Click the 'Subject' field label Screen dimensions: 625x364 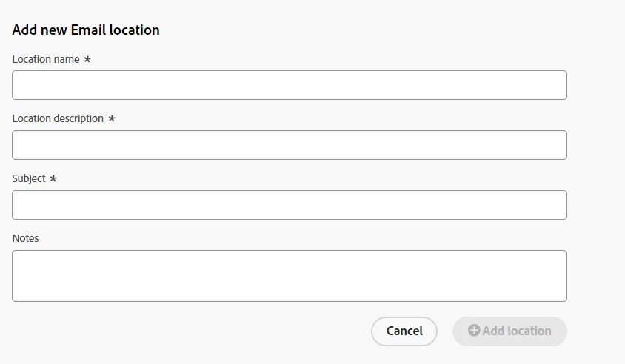click(x=29, y=178)
